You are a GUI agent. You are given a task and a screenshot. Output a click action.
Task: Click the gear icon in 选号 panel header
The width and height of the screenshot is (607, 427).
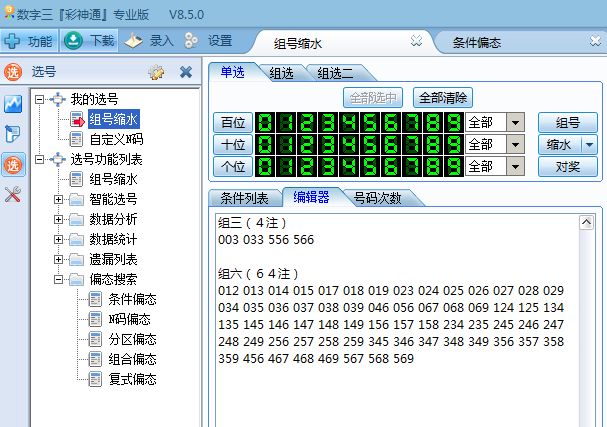pos(156,72)
